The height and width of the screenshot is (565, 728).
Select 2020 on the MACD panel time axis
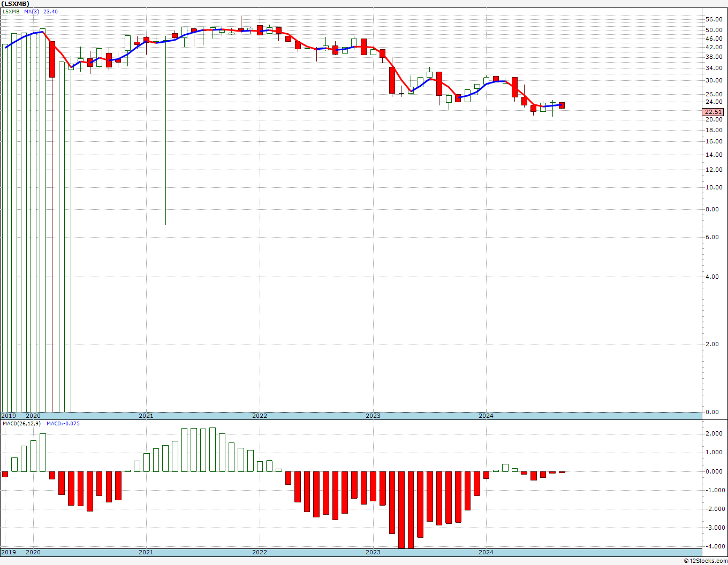(33, 552)
